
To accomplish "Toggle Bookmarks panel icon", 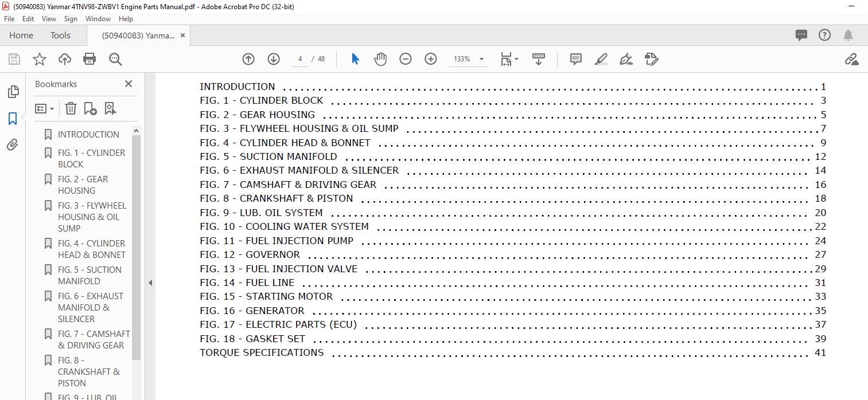I will coord(13,119).
